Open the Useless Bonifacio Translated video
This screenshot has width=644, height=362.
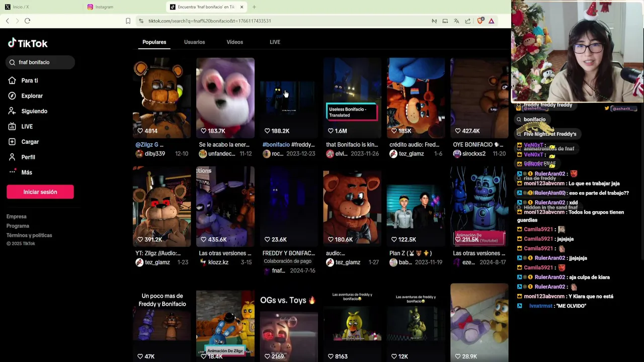point(352,98)
